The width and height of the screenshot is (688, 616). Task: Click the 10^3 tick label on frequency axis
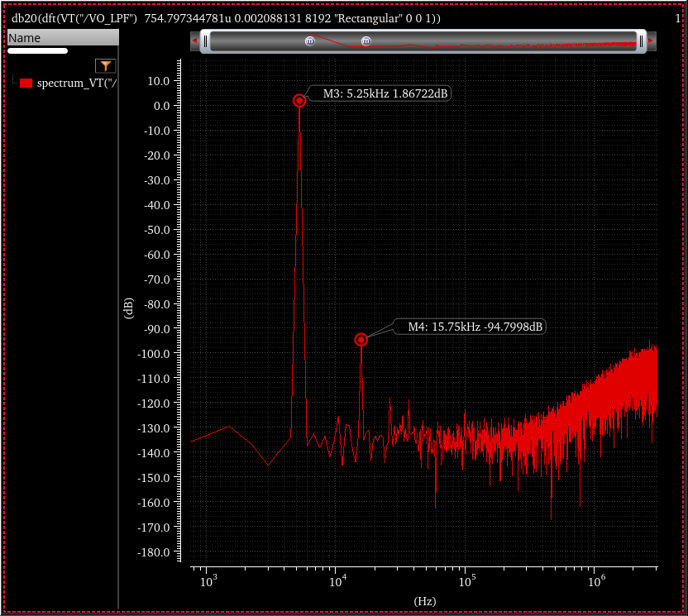tap(209, 581)
